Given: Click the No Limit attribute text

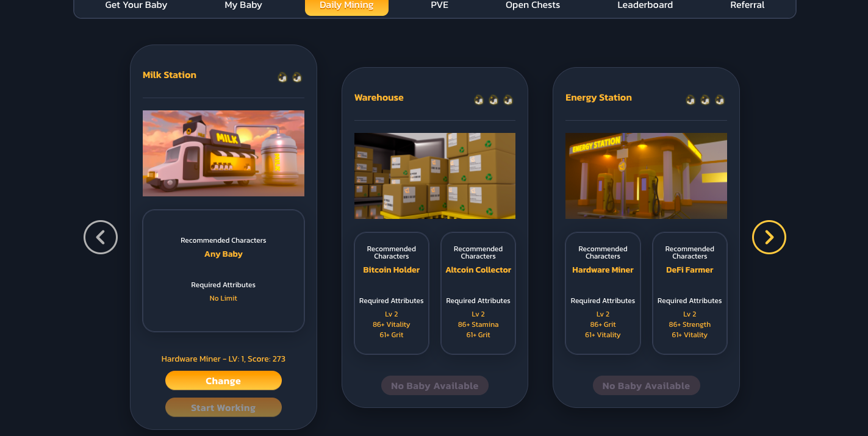Looking at the screenshot, I should (223, 298).
